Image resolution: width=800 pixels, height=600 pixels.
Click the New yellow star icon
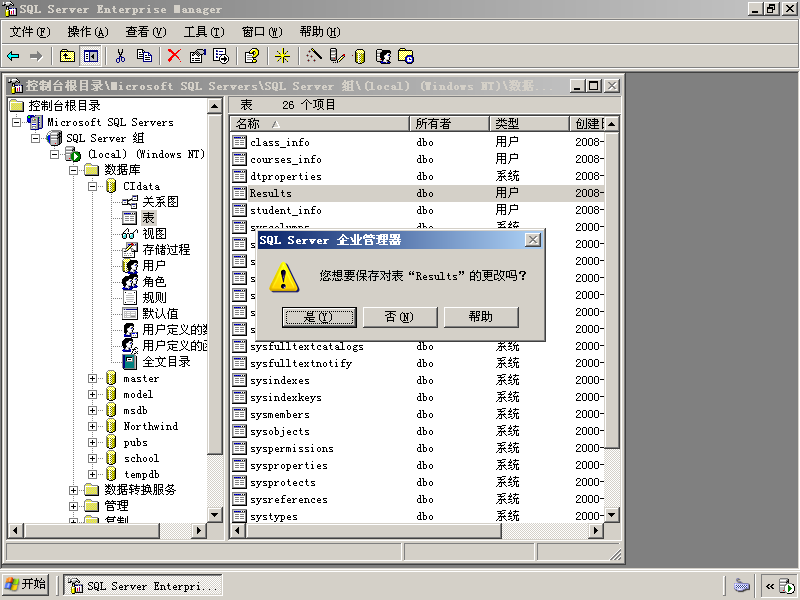click(x=282, y=56)
